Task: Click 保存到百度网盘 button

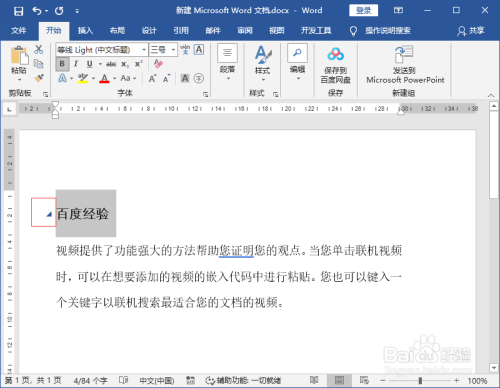Action: point(335,65)
